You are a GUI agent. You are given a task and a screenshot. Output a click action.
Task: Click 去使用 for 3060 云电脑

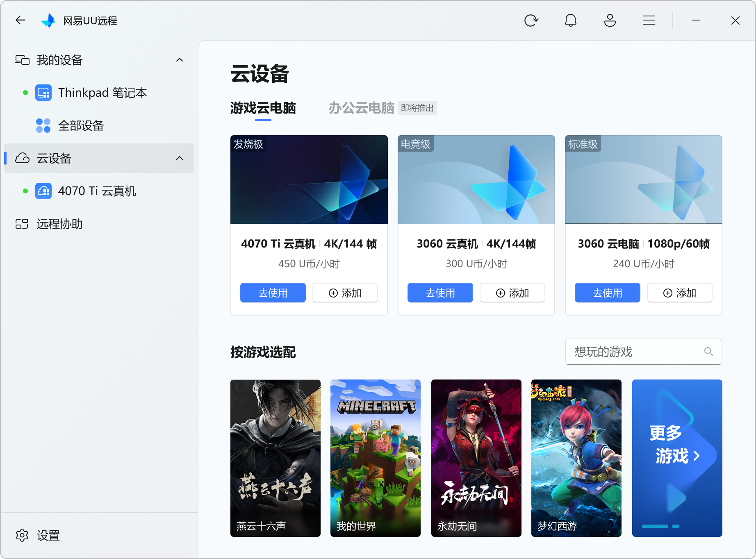[608, 293]
